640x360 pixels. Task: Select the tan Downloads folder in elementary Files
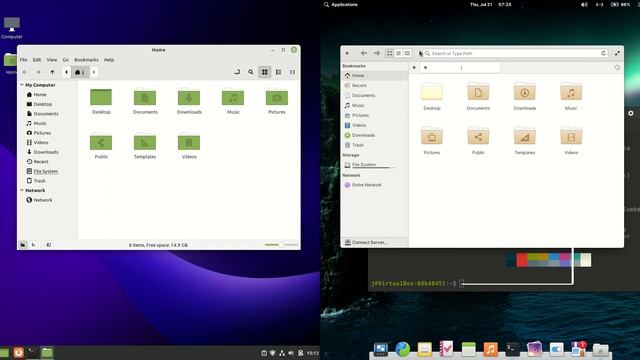click(524, 96)
